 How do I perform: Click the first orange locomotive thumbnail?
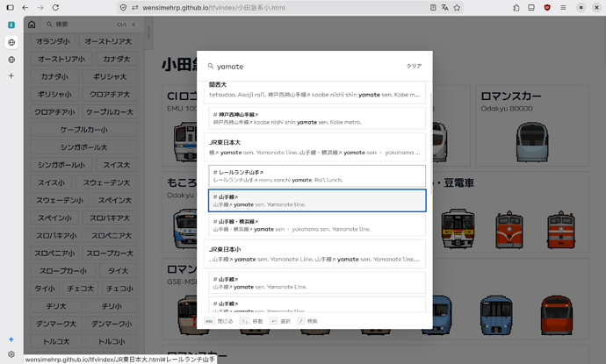(x=509, y=229)
